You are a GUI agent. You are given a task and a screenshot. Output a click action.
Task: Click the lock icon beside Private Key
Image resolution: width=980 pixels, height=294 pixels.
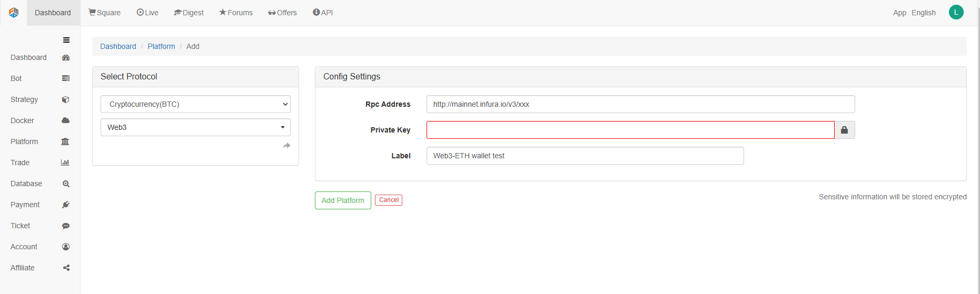click(x=844, y=130)
